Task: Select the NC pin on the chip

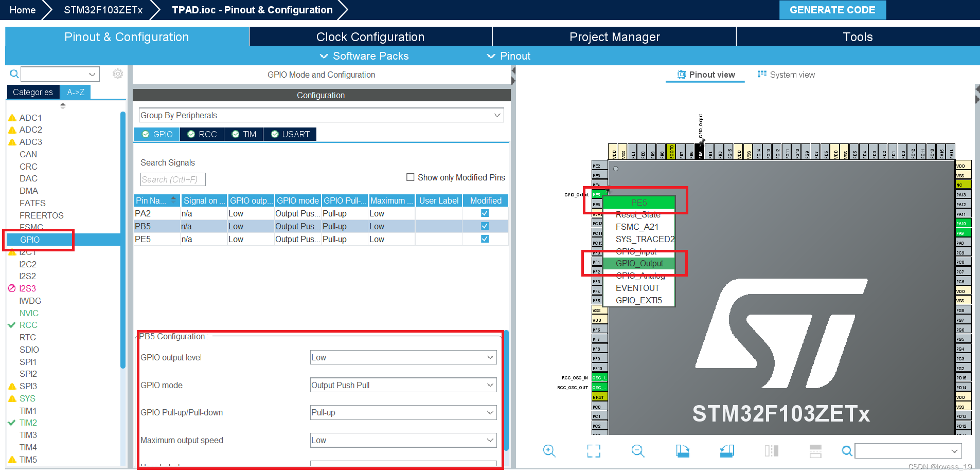Action: click(x=963, y=185)
